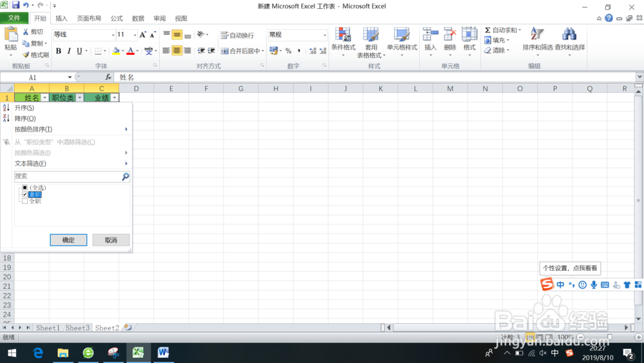
Task: Switch to the 公式 Formulas tab
Action: [x=116, y=19]
